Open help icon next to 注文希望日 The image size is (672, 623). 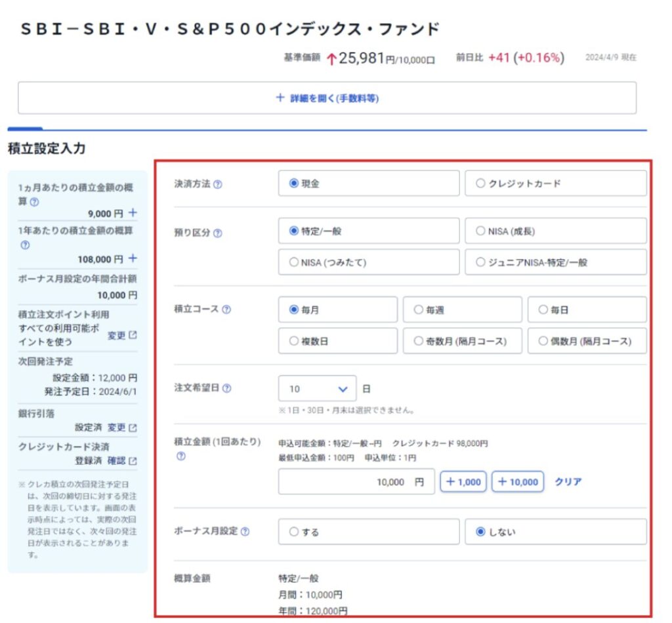226,388
